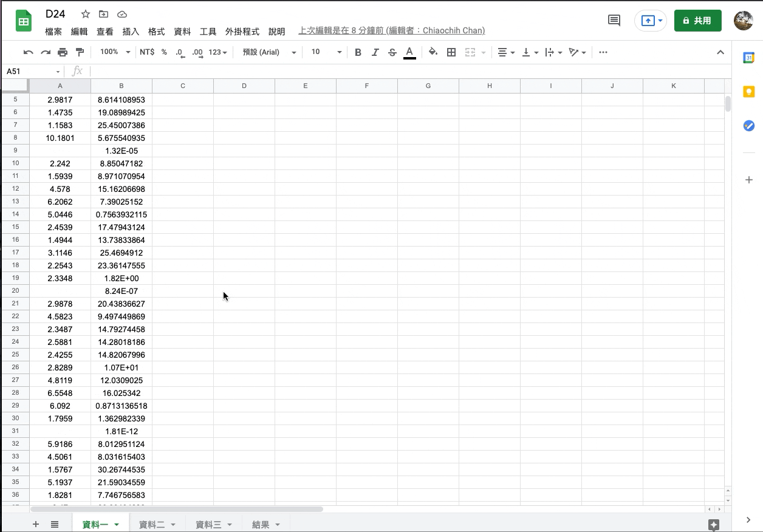This screenshot has width=763, height=532.
Task: Open the last edit history link
Action: 391,30
